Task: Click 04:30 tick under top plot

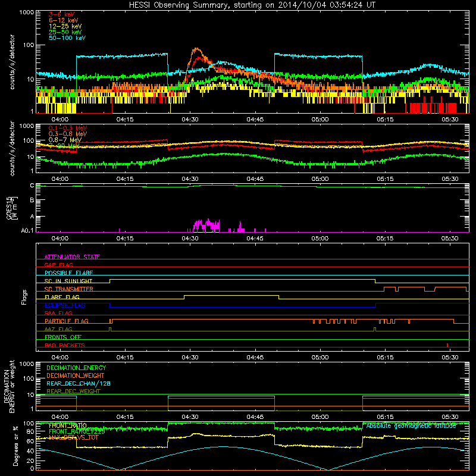Action: pos(190,120)
